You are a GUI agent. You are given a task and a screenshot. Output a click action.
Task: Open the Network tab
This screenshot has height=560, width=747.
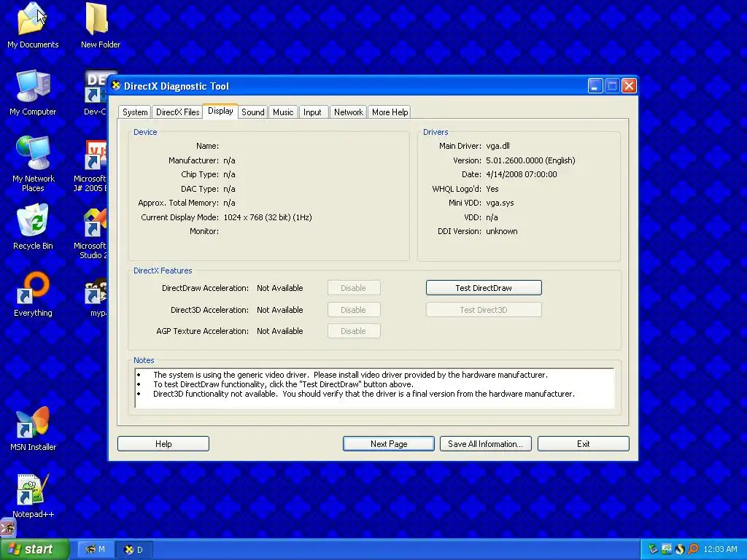tap(348, 112)
